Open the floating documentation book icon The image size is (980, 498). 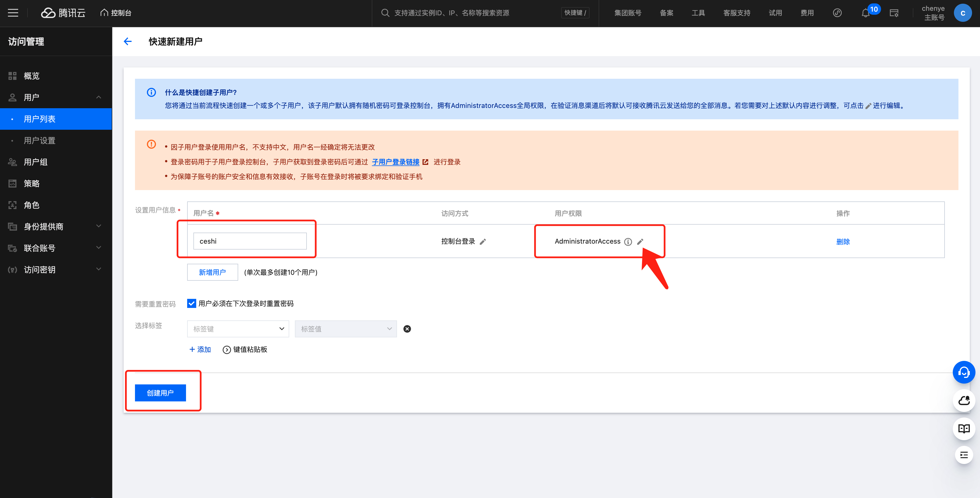(x=964, y=428)
